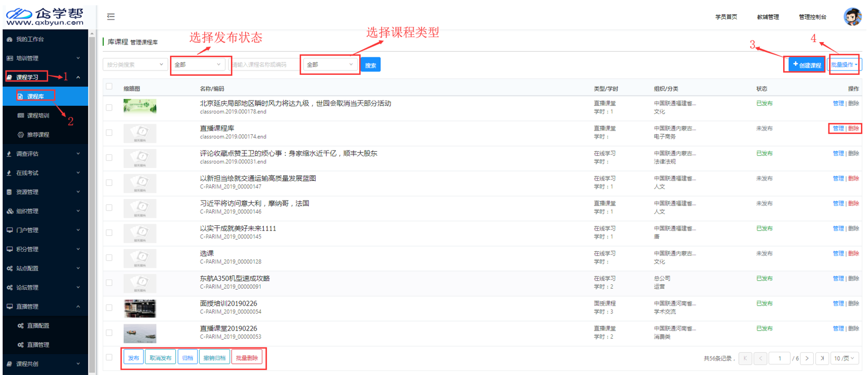
Task: Click the 我的工作台 dashboard icon
Action: (9, 40)
